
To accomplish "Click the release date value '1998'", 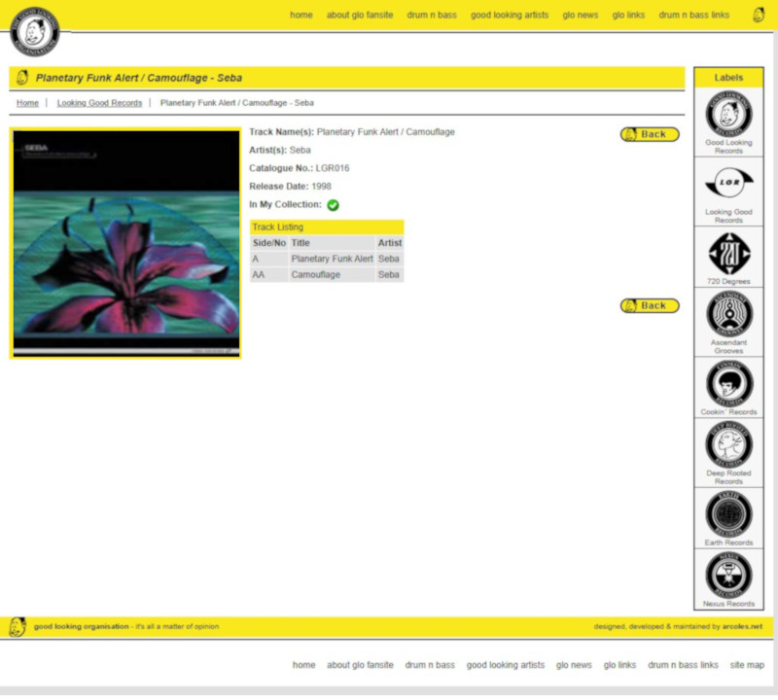I will tap(321, 187).
